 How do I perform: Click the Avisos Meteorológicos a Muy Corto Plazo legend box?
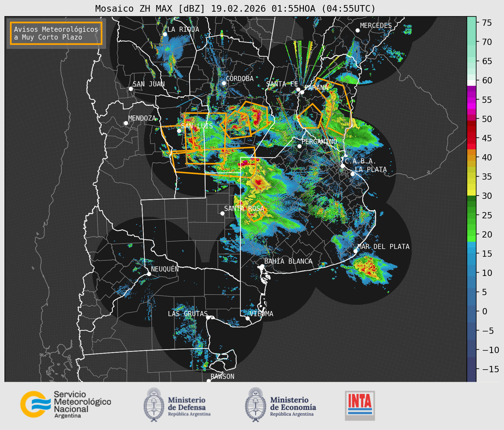(x=56, y=33)
